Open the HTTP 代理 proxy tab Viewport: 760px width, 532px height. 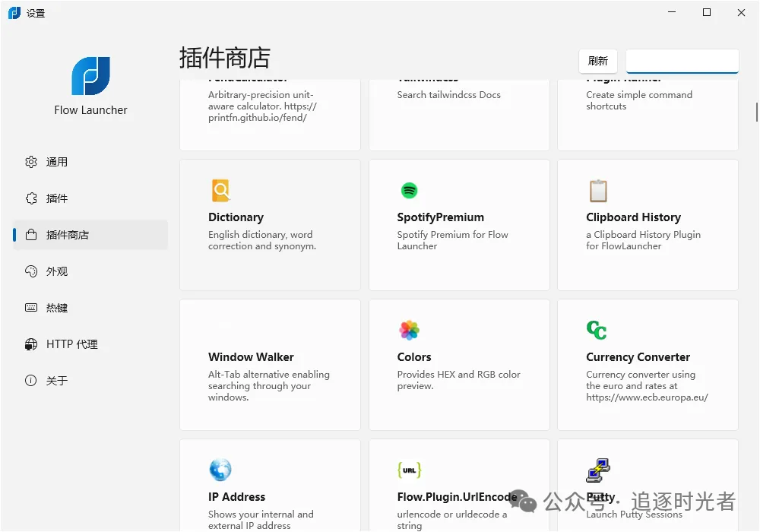[71, 344]
